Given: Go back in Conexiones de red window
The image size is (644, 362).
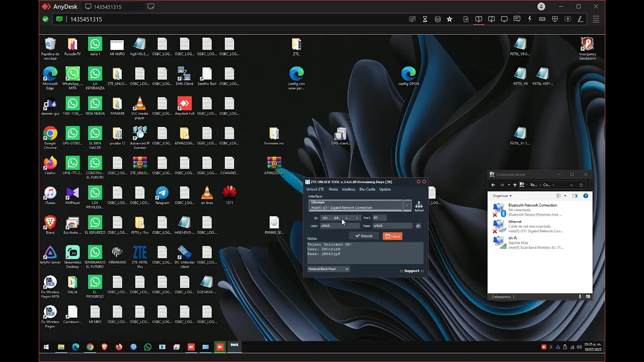Looking at the screenshot, I should pyautogui.click(x=493, y=185).
